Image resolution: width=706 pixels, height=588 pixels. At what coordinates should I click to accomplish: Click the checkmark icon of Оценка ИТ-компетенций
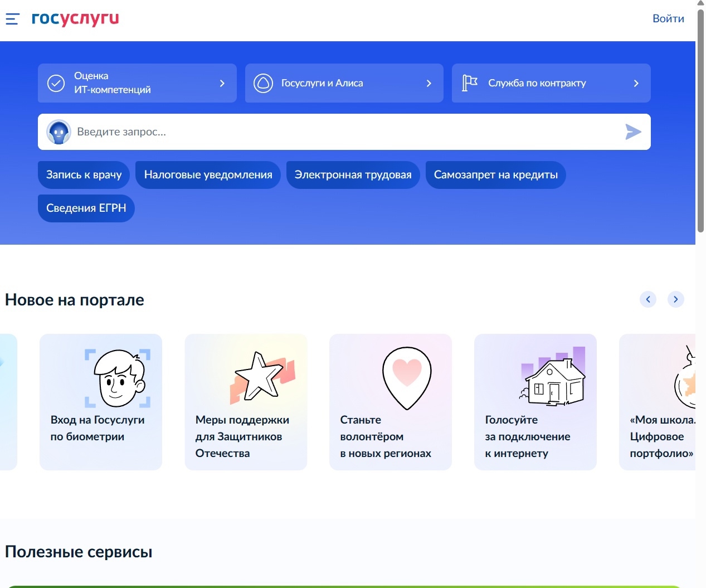56,83
